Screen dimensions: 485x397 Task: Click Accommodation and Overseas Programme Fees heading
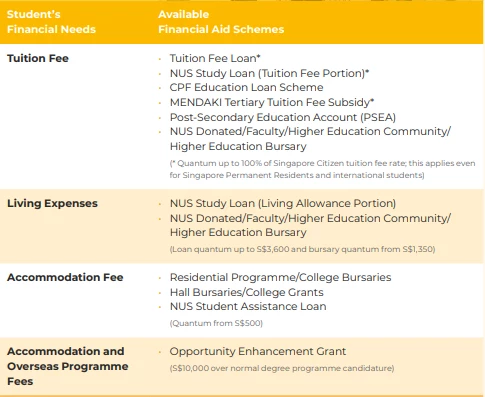(x=68, y=366)
